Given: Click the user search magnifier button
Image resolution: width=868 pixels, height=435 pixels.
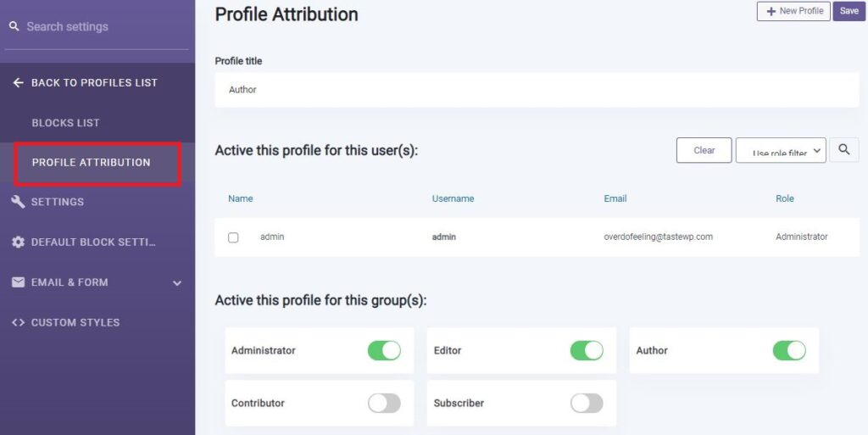Looking at the screenshot, I should (x=844, y=150).
